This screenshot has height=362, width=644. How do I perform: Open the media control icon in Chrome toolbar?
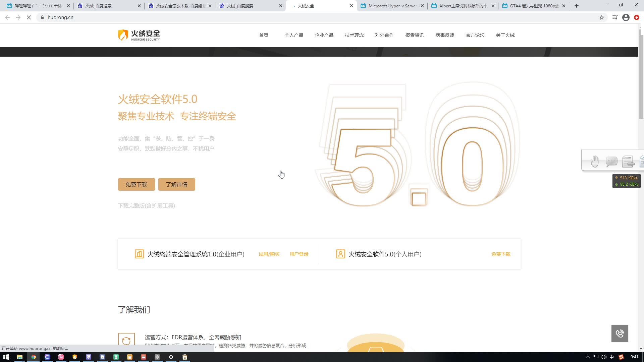click(615, 17)
